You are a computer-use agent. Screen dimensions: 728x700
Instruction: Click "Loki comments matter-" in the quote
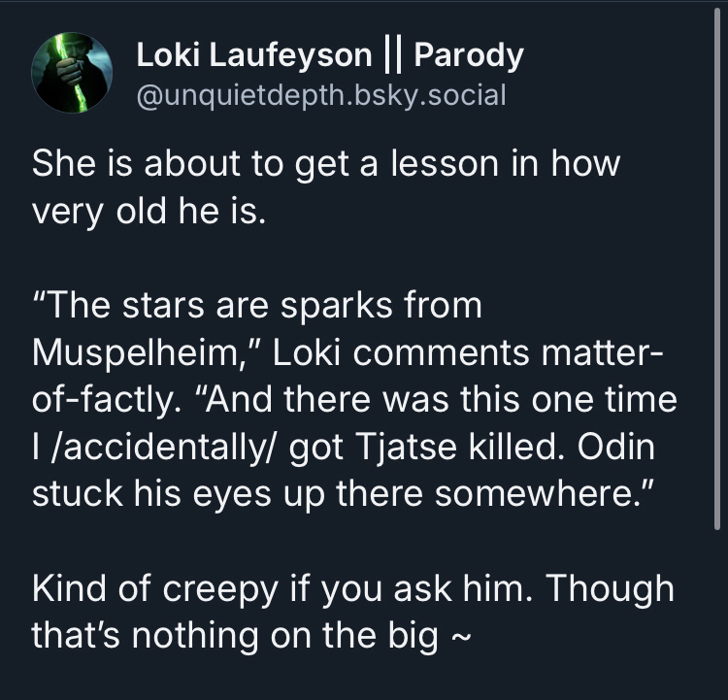coord(466,352)
